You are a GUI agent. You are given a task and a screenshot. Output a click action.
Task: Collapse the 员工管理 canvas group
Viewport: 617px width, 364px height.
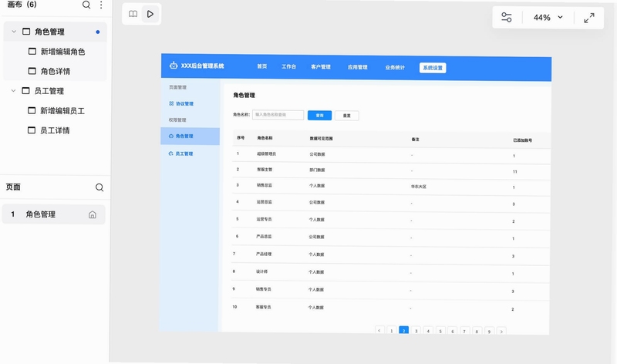13,90
